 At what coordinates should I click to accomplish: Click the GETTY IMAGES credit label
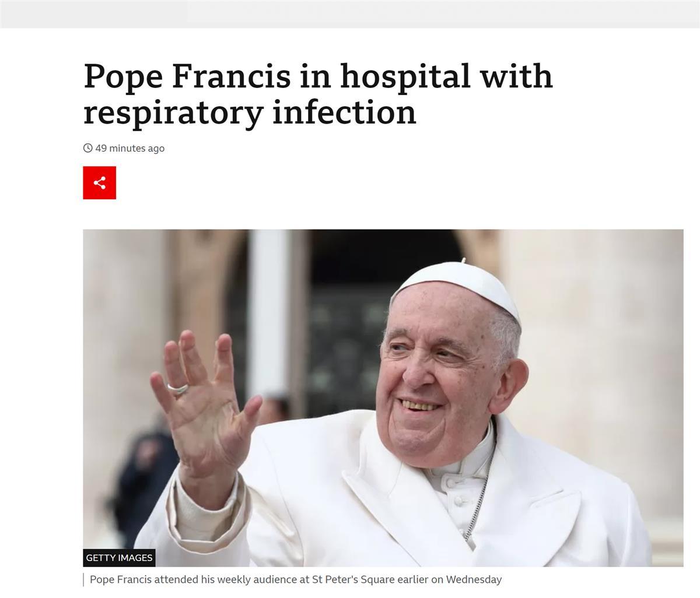119,558
